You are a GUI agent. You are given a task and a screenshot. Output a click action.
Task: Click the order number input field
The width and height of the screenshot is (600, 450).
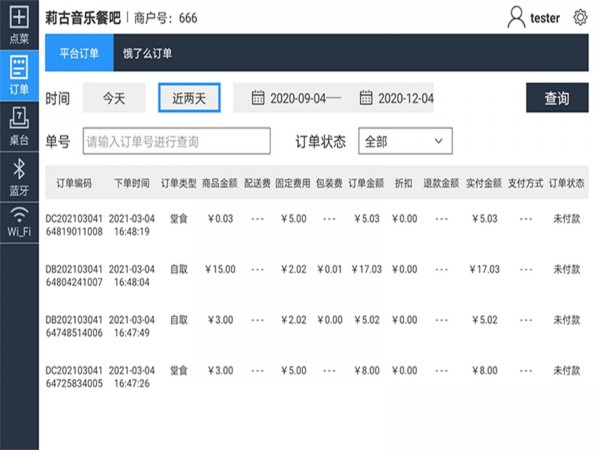pyautogui.click(x=175, y=142)
